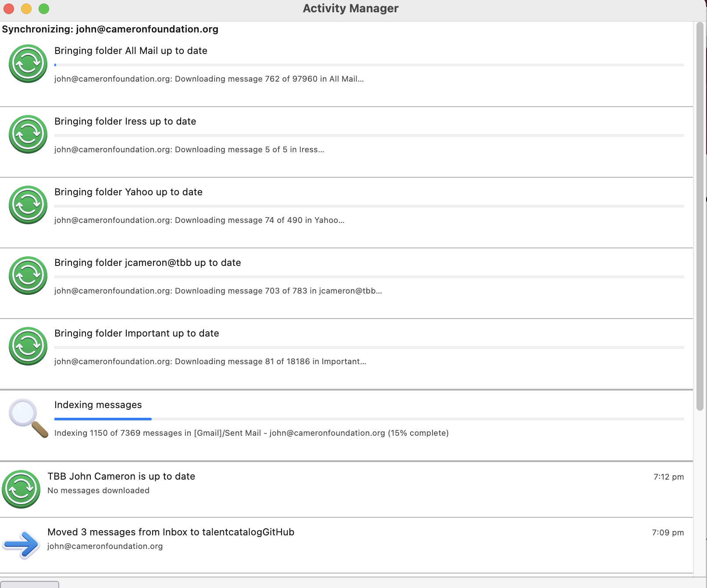
Task: Click sync icon for Yahoo folder
Action: click(x=28, y=205)
